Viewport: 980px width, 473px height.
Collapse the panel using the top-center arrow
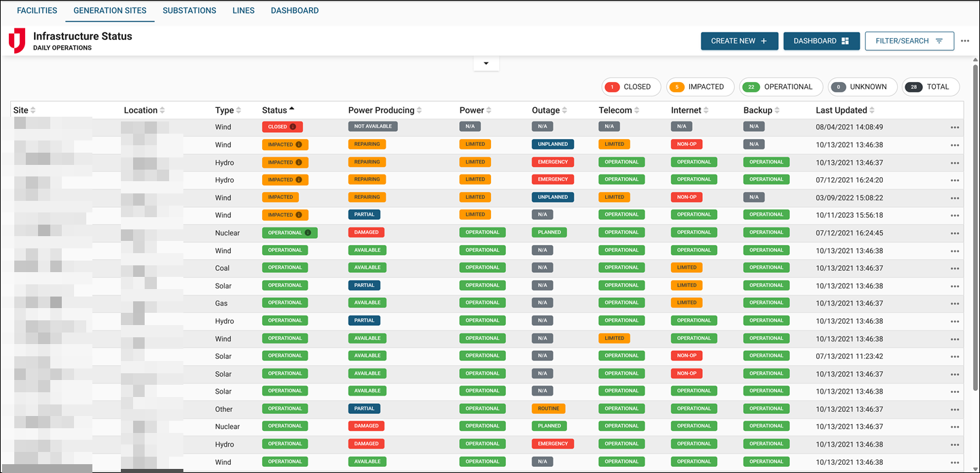[x=486, y=62]
